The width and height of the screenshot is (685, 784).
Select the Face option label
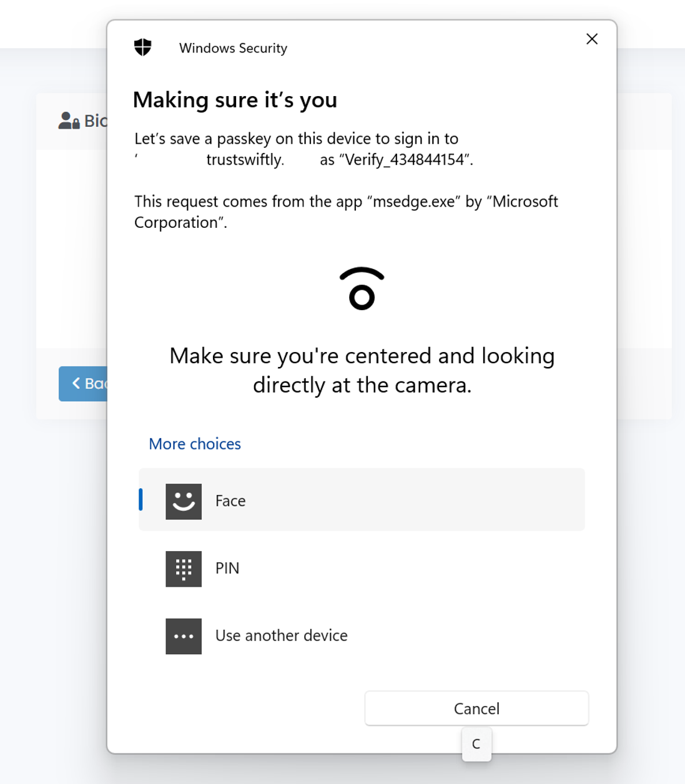230,501
